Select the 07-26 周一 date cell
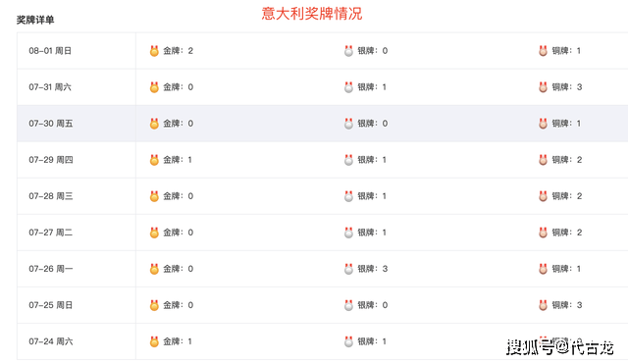The image size is (628, 364). point(77,269)
